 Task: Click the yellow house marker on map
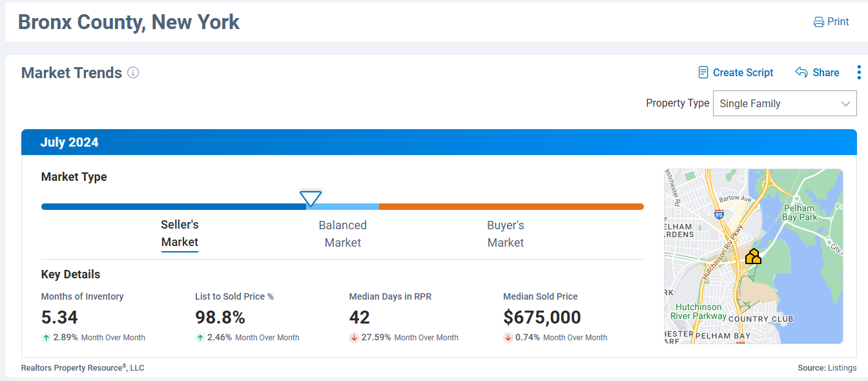(752, 257)
